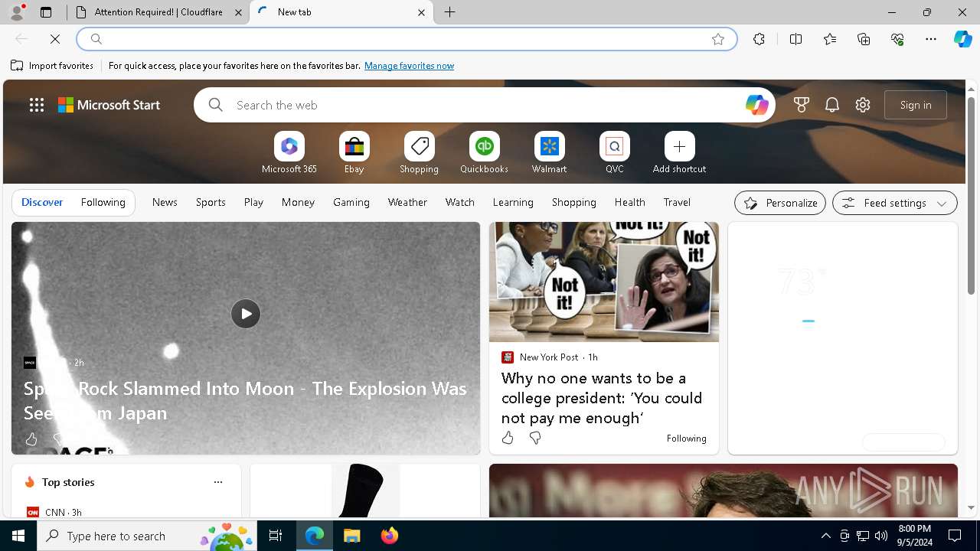This screenshot has width=980, height=551.
Task: Open Microsoft Rewards trophy icon
Action: point(802,105)
